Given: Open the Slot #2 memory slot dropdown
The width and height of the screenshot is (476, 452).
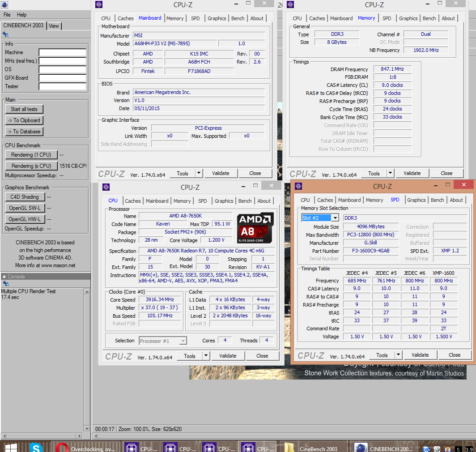Looking at the screenshot, I should (335, 218).
